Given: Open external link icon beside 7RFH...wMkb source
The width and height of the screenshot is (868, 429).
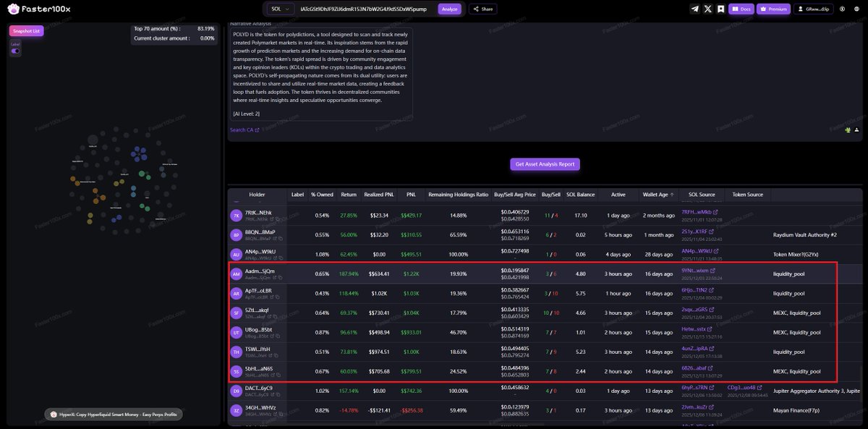Looking at the screenshot, I should (x=715, y=212).
